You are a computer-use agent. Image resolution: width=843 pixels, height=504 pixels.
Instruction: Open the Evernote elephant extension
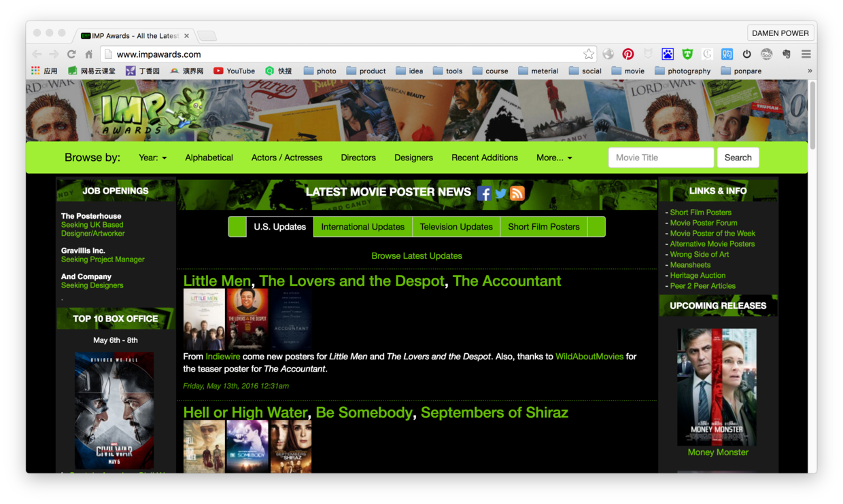click(x=787, y=54)
